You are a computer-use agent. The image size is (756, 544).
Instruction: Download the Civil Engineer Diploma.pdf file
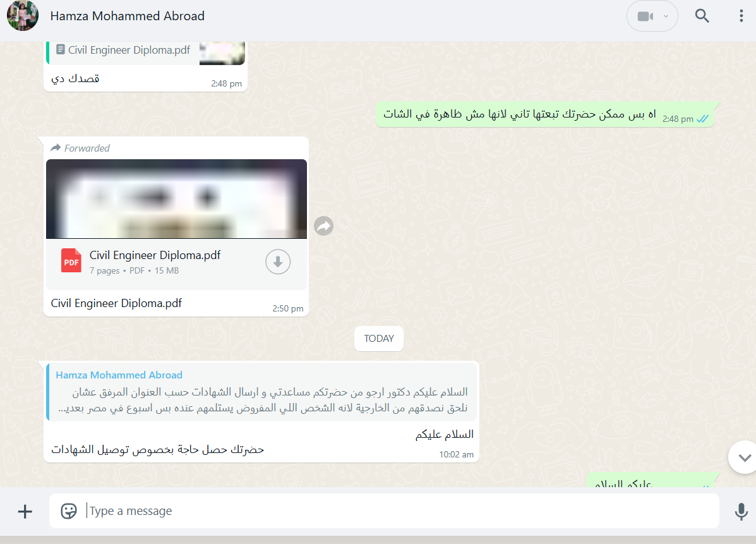(x=278, y=262)
